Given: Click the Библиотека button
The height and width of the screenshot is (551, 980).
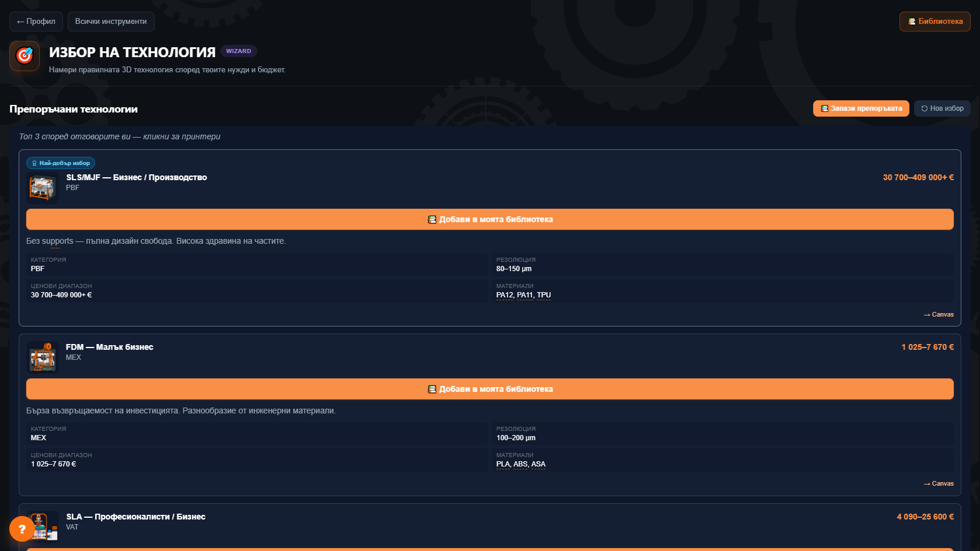Looking at the screenshot, I should pyautogui.click(x=935, y=22).
